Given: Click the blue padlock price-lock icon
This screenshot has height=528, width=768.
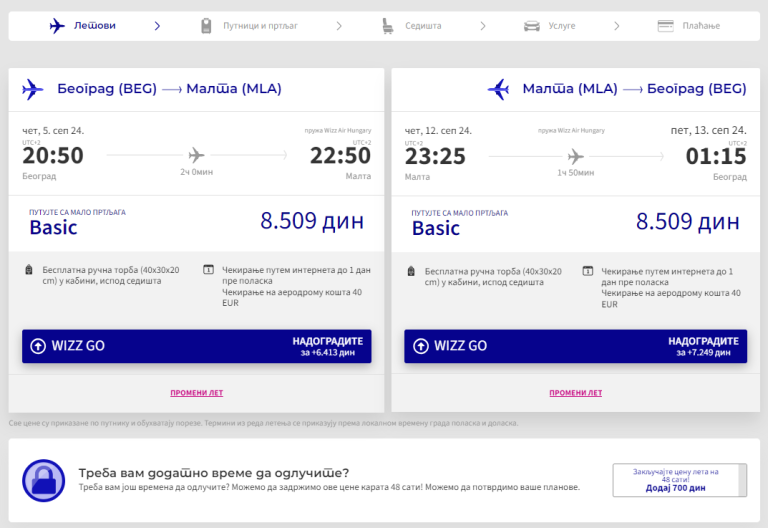Looking at the screenshot, I should (x=44, y=480).
